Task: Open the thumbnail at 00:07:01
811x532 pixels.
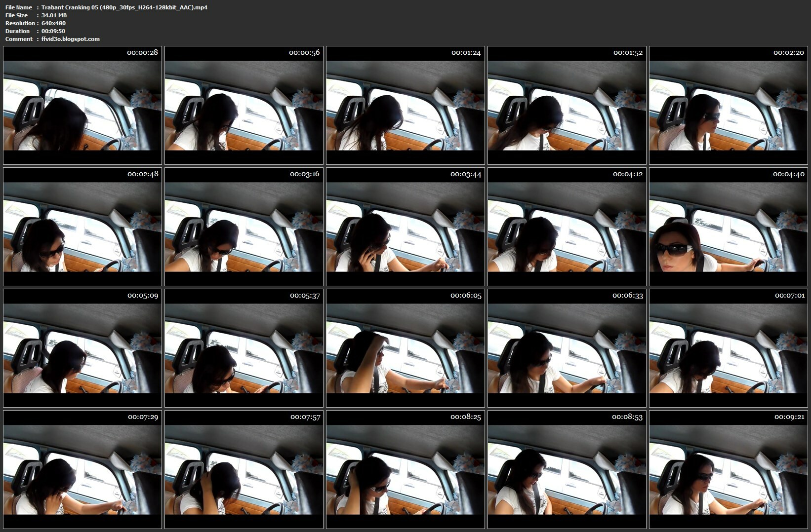Action: click(x=729, y=348)
